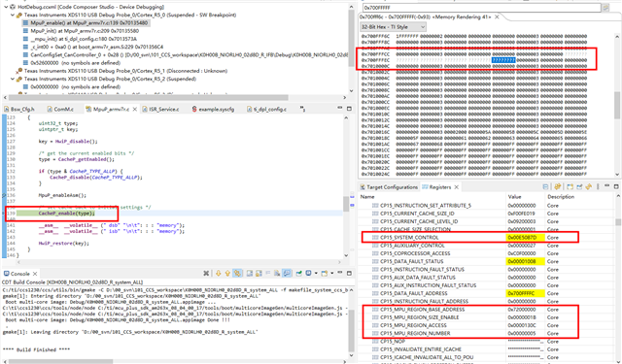Image resolution: width=622 pixels, height=364 pixels.
Task: Open the 32-Bit Hex - TI Style dropdown
Action: point(393,27)
